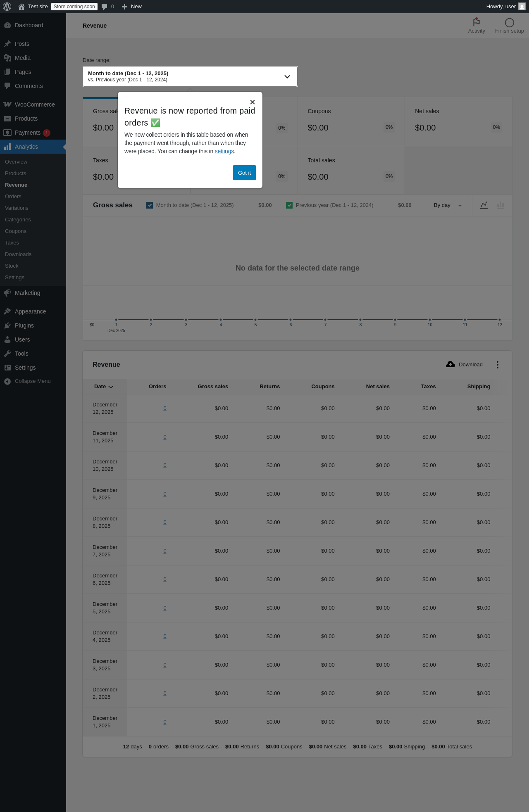The height and width of the screenshot is (812, 529).
Task: Open the Activity flag icon
Action: click(x=477, y=22)
